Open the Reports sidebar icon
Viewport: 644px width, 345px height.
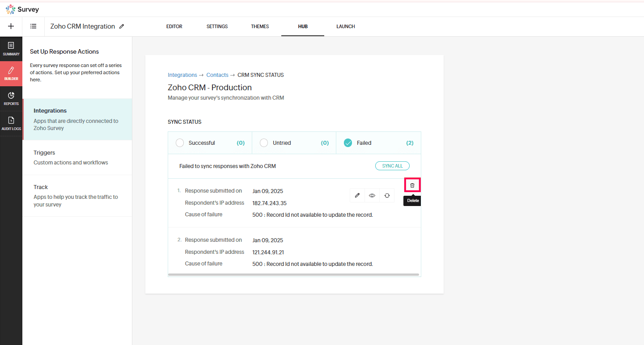[x=11, y=99]
